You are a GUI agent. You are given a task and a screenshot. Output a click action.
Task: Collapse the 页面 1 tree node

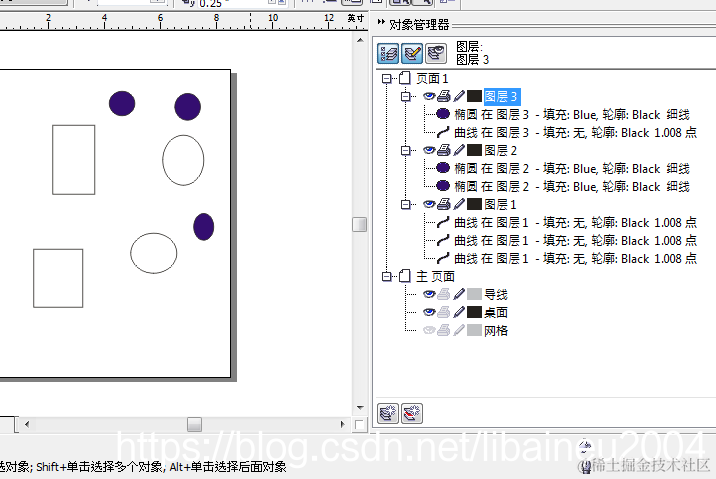[387, 78]
